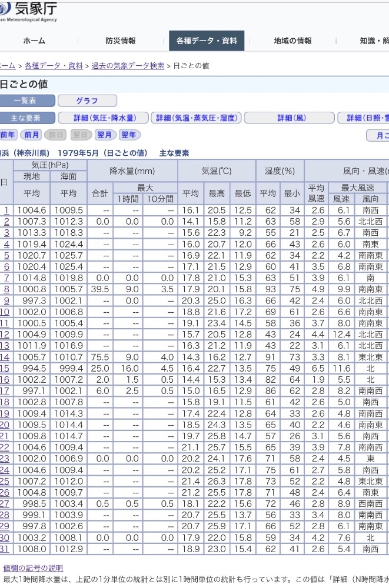Image resolution: width=389 pixels, height=588 pixels.
Task: Go to 翌月 data
Action: tap(104, 135)
